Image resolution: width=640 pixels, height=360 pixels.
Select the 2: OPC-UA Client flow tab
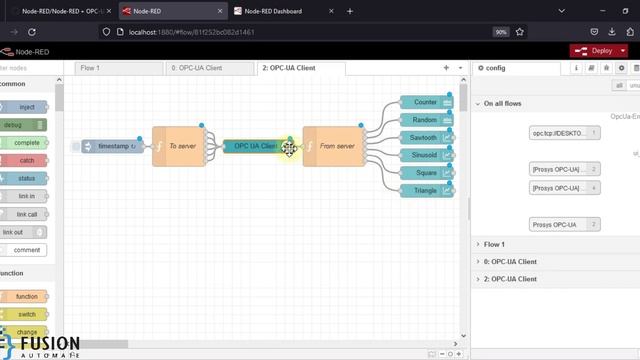pos(301,68)
